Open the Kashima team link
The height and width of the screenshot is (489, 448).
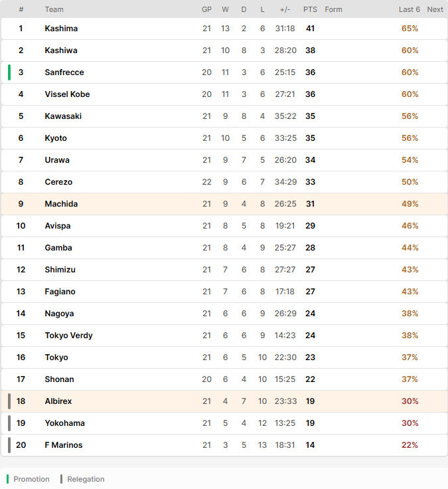(61, 29)
